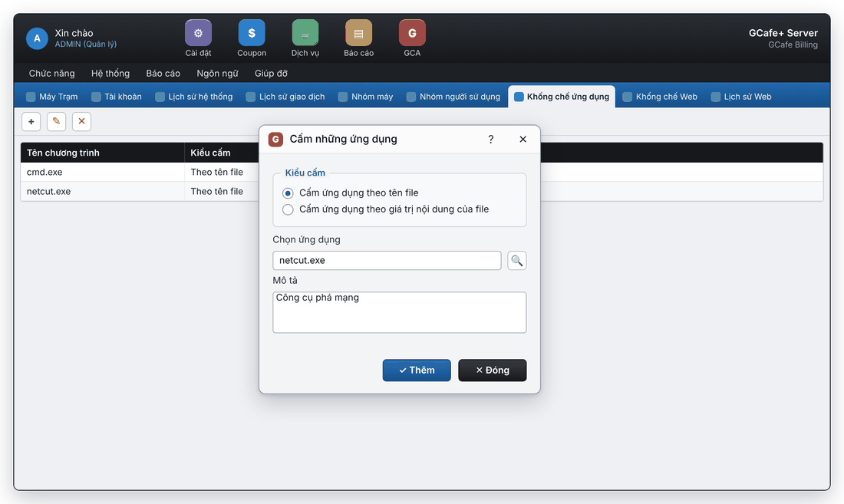The image size is (844, 504).
Task: Click the magnifier browse application button
Action: click(516, 260)
